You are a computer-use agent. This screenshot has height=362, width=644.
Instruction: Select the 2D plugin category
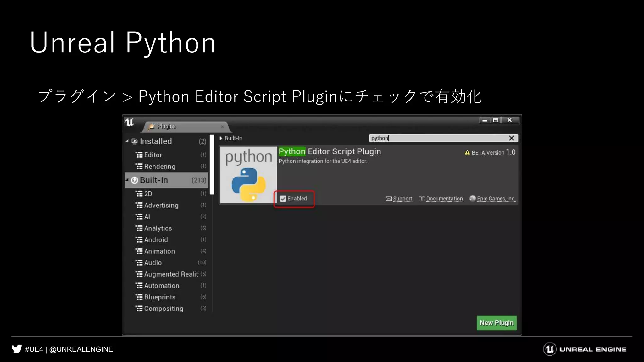171,194
